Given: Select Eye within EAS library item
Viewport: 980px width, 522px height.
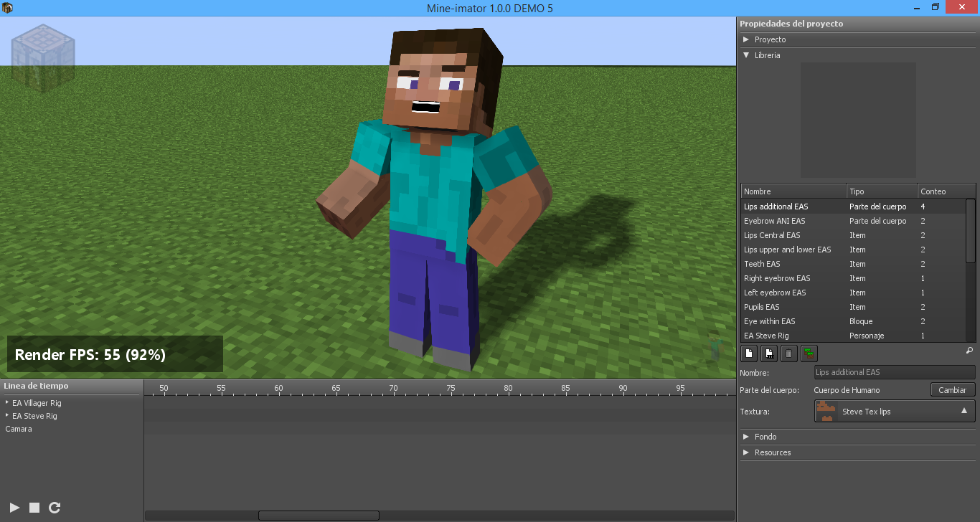Looking at the screenshot, I should click(853, 321).
